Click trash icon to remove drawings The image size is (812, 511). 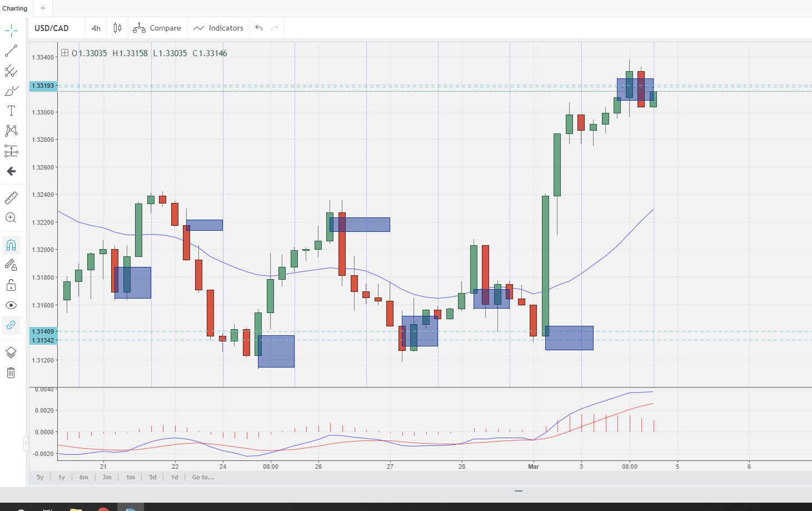pyautogui.click(x=11, y=373)
